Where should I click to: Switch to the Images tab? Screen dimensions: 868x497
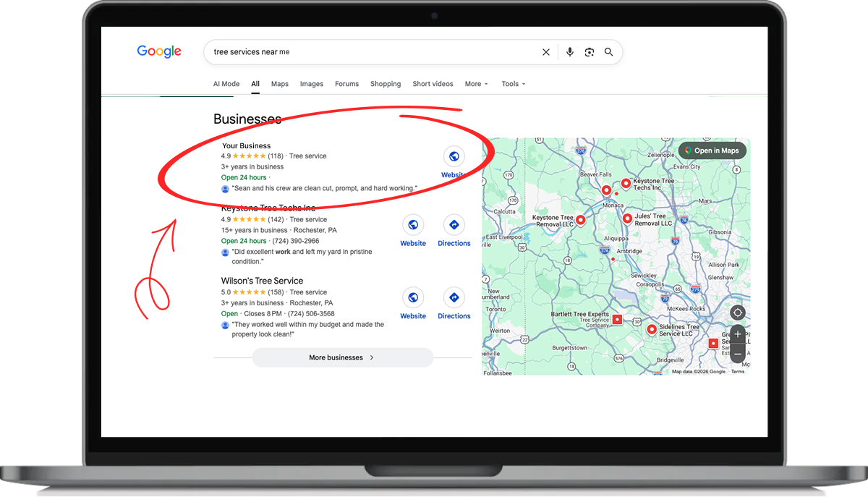tap(312, 84)
